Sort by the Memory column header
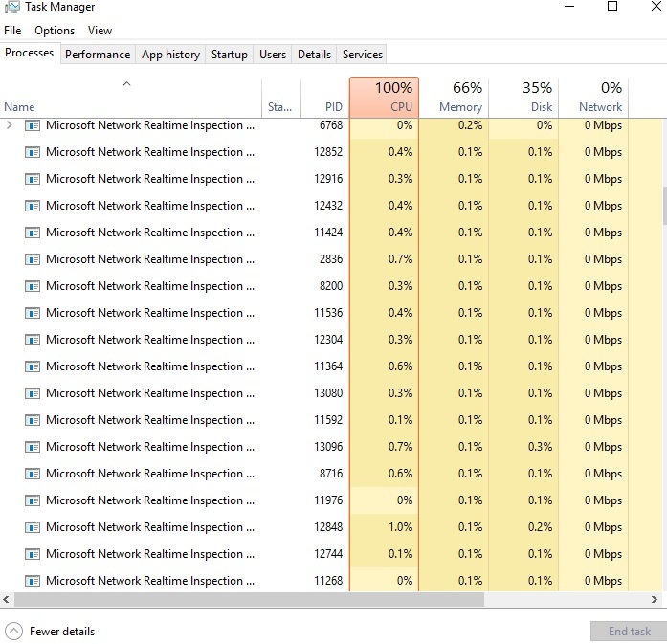The width and height of the screenshot is (667, 644). (454, 98)
